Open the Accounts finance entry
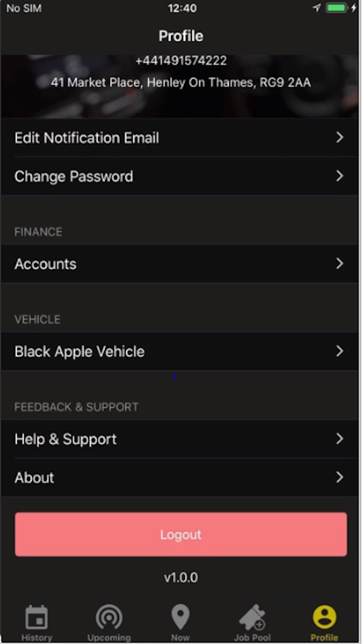This screenshot has height=644, width=362. (180, 264)
